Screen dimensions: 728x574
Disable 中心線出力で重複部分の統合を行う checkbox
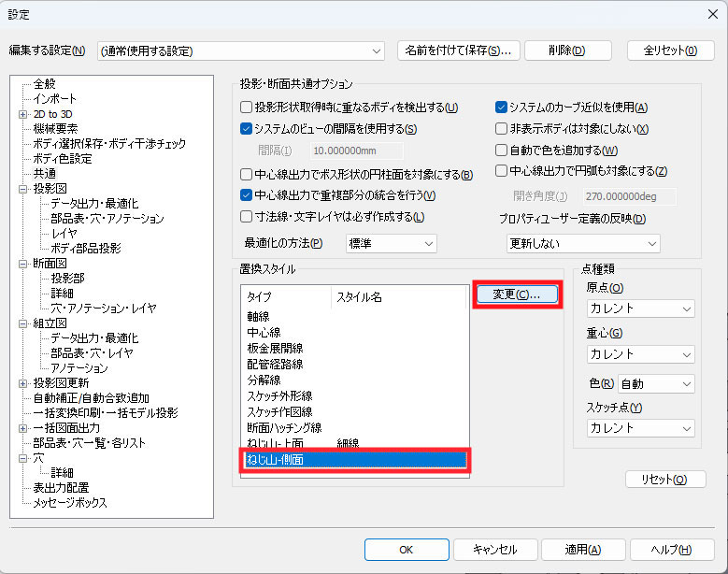248,195
